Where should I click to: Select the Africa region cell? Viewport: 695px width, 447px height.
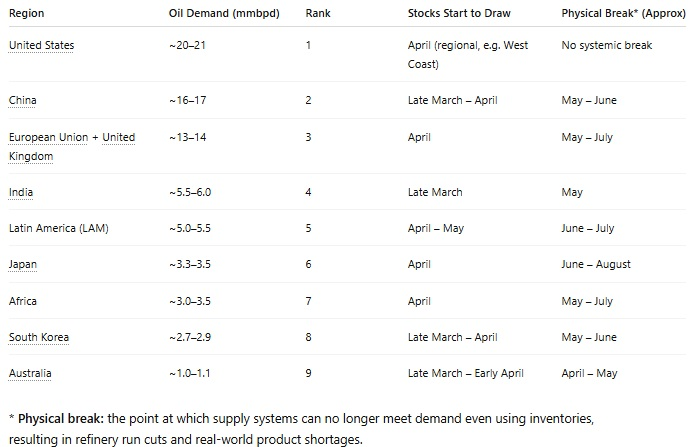click(23, 301)
